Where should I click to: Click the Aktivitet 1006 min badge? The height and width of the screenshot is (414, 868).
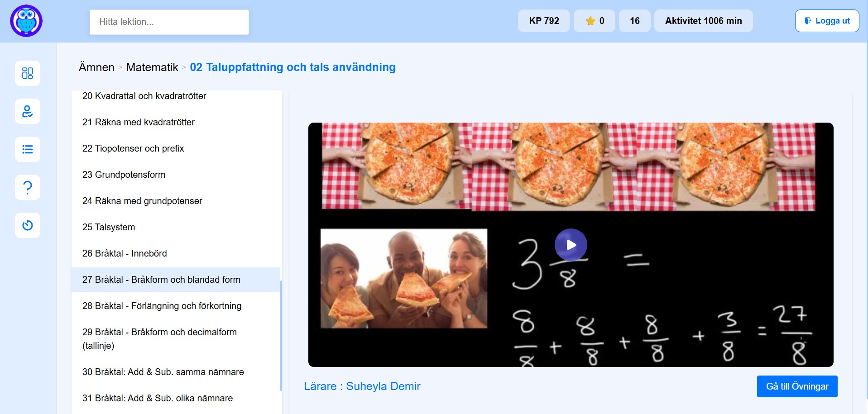(703, 21)
